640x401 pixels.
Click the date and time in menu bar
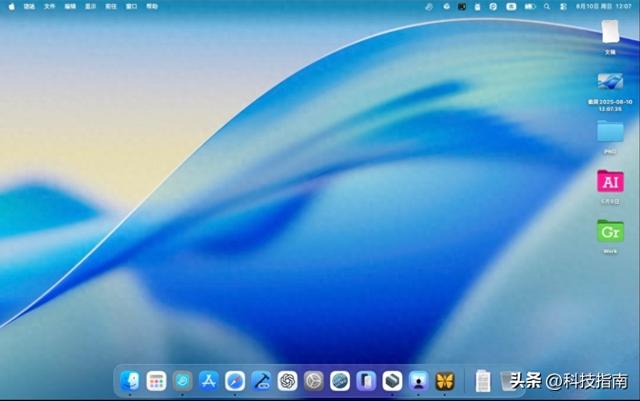[604, 7]
